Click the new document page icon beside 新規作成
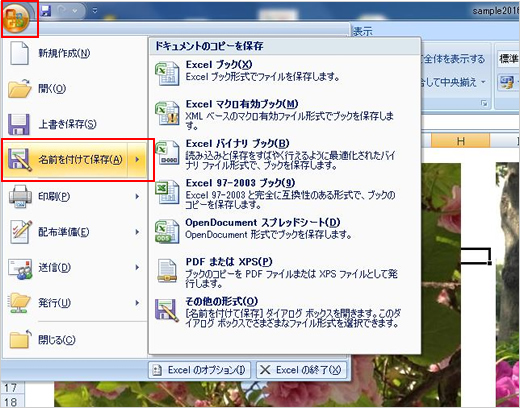 (19, 53)
